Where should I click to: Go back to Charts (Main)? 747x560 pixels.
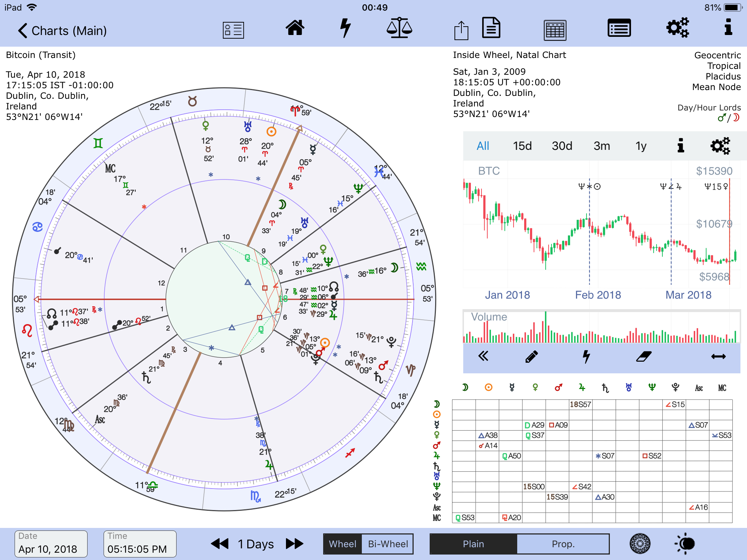click(62, 31)
